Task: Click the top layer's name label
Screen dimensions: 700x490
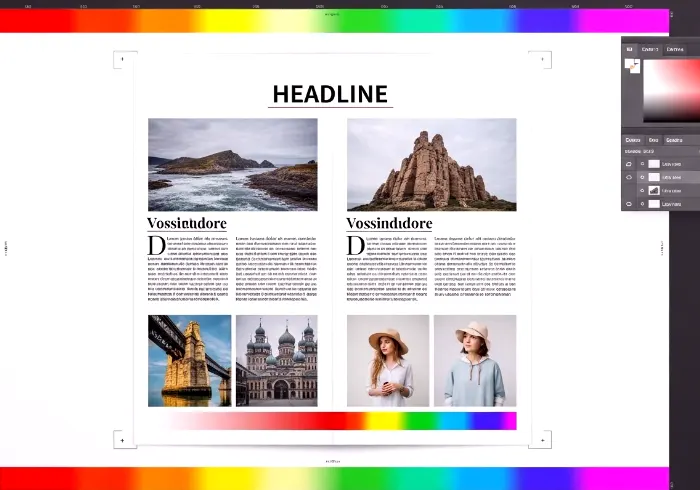Action: [671, 164]
